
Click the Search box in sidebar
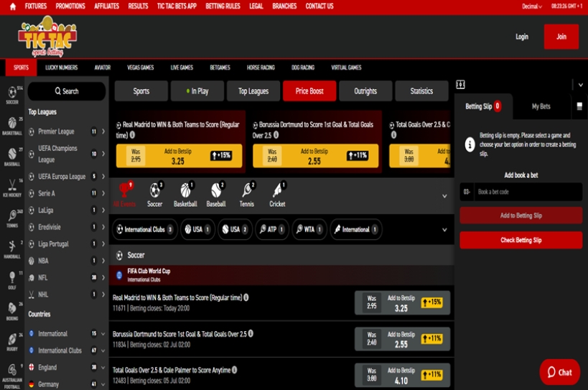[x=67, y=91]
